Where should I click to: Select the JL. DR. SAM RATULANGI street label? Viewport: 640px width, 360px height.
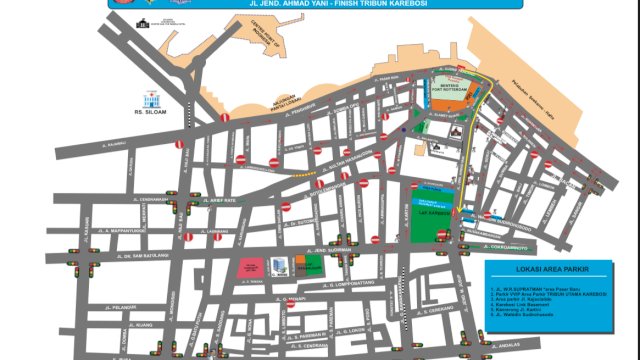pyautogui.click(x=142, y=256)
